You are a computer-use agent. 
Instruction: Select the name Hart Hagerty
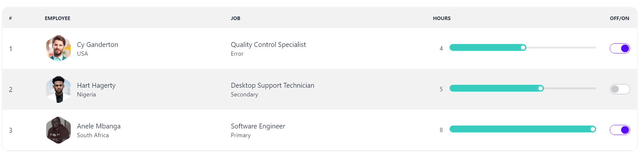pos(96,85)
